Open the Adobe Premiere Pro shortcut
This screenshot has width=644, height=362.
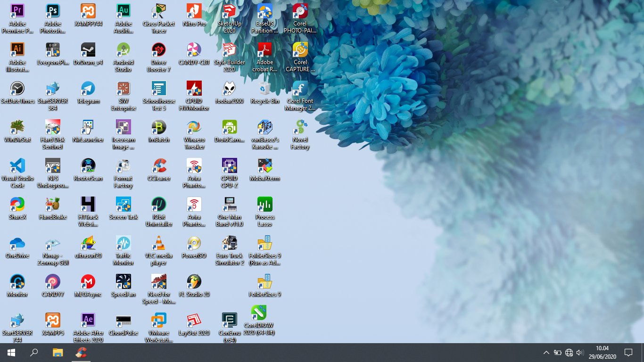pos(17,18)
